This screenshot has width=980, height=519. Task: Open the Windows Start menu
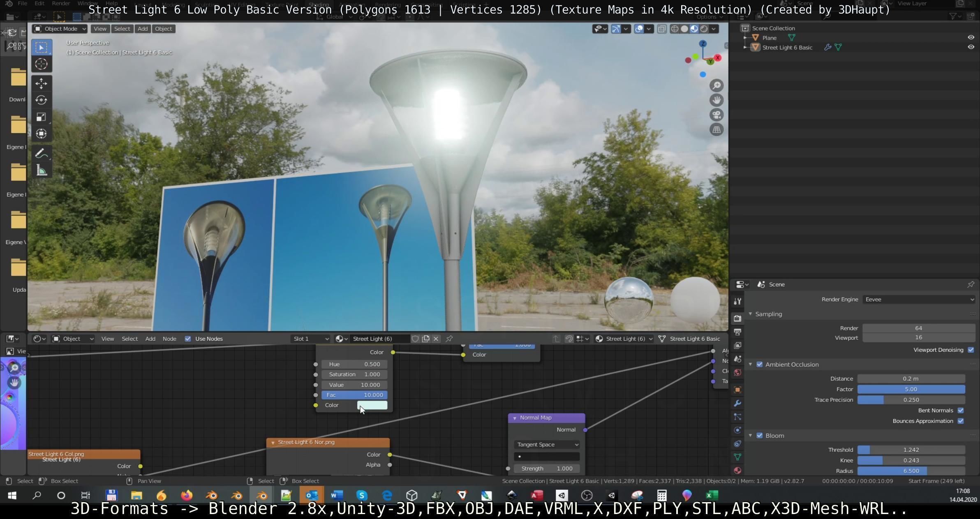tap(12, 495)
